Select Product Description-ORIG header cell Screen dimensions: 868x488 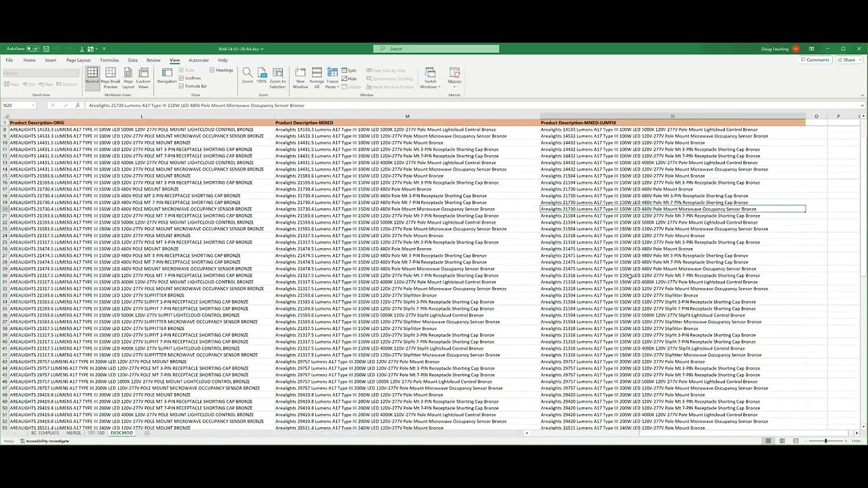[x=142, y=123]
